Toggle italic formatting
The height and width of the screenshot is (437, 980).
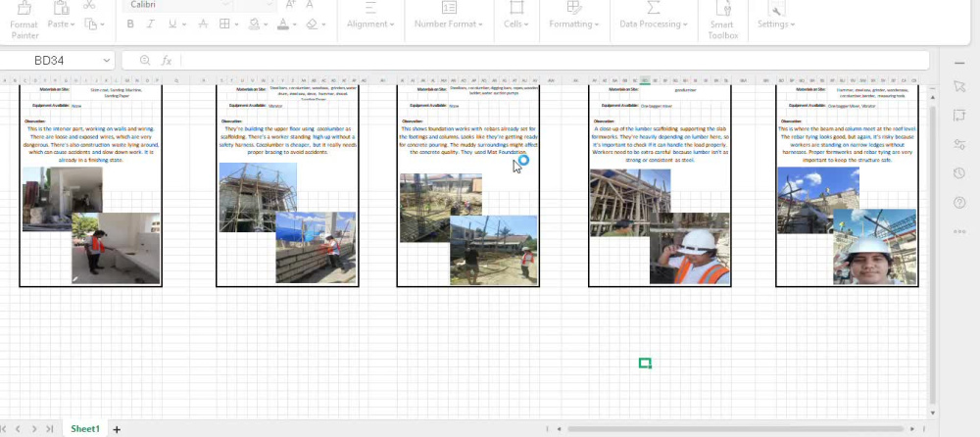pyautogui.click(x=150, y=24)
